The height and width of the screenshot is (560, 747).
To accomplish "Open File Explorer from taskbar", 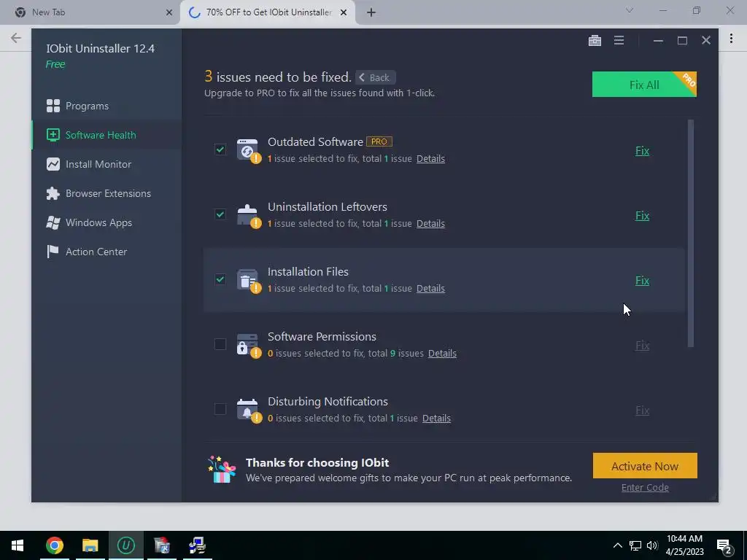I will click(x=90, y=545).
